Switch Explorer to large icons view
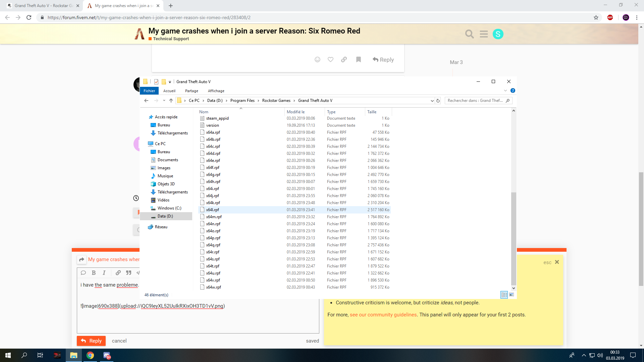644x362 pixels. 512,295
